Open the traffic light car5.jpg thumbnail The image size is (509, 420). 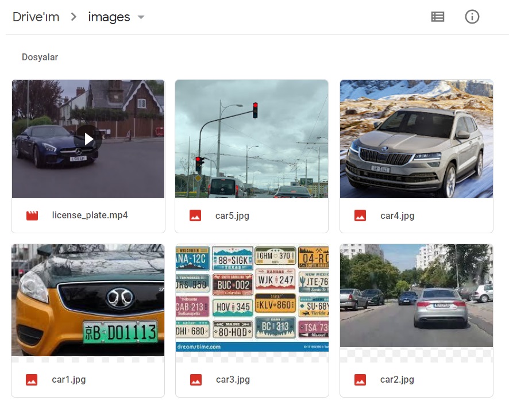[251, 138]
